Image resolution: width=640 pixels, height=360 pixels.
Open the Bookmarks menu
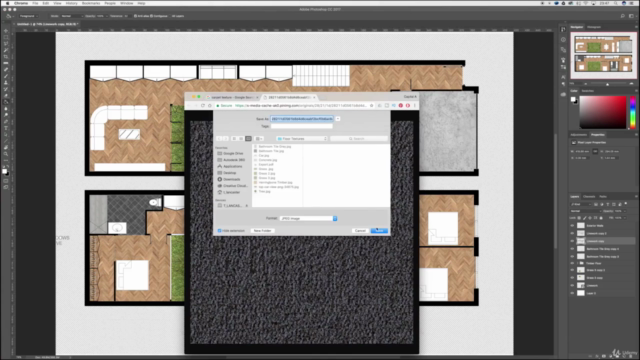pos(91,3)
